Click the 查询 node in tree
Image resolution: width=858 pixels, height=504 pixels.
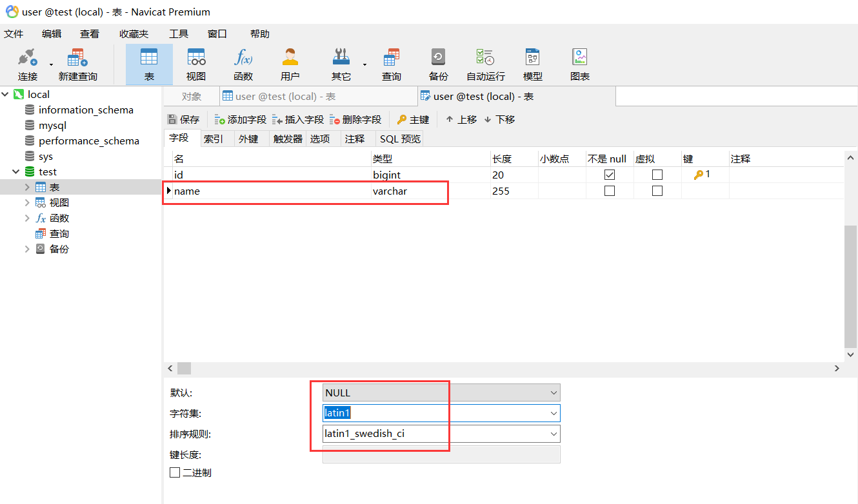pos(59,234)
